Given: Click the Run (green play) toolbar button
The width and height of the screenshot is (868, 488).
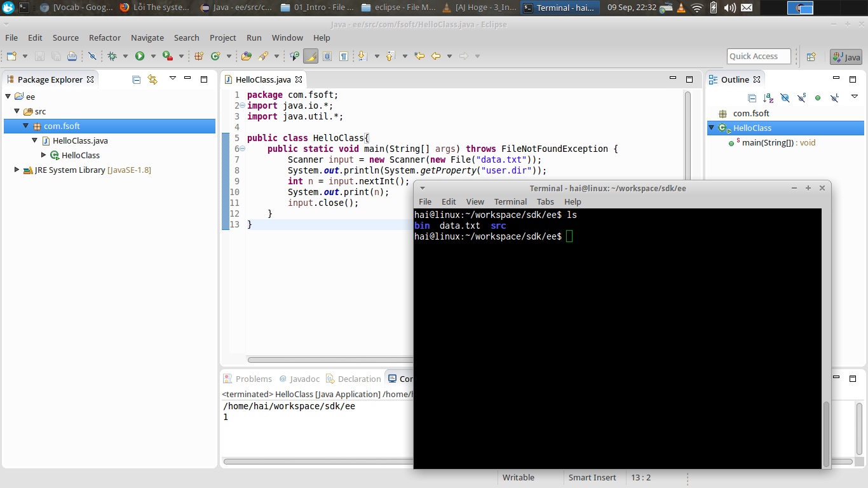Looking at the screenshot, I should pos(139,57).
